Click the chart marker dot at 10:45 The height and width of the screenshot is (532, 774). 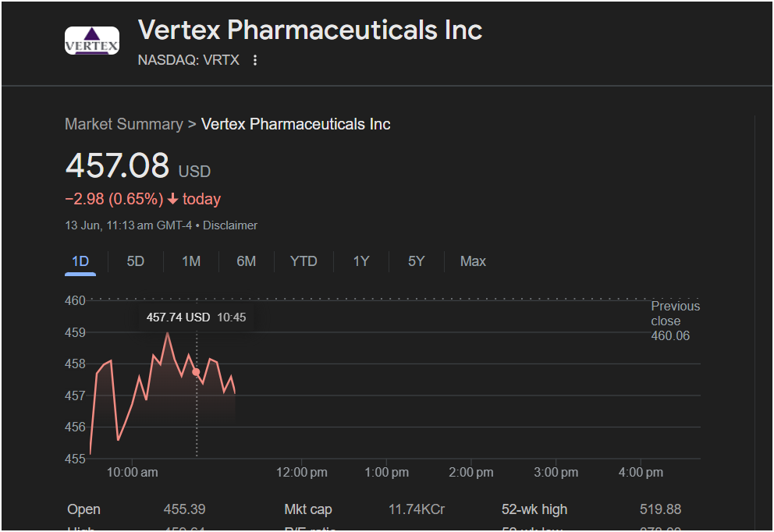[196, 372]
